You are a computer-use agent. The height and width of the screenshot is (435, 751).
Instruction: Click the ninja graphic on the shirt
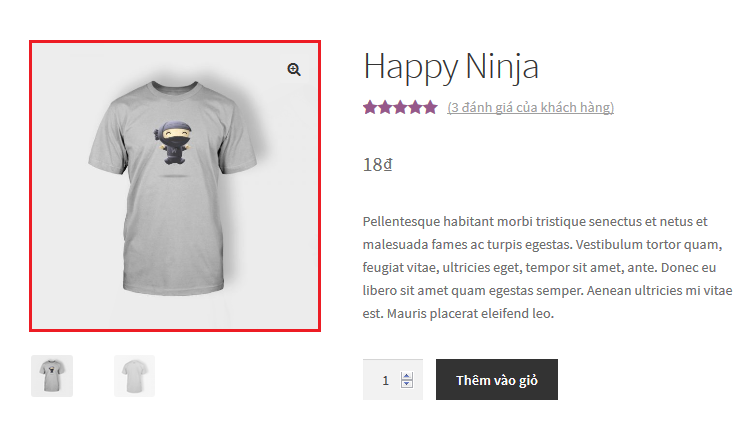175,143
